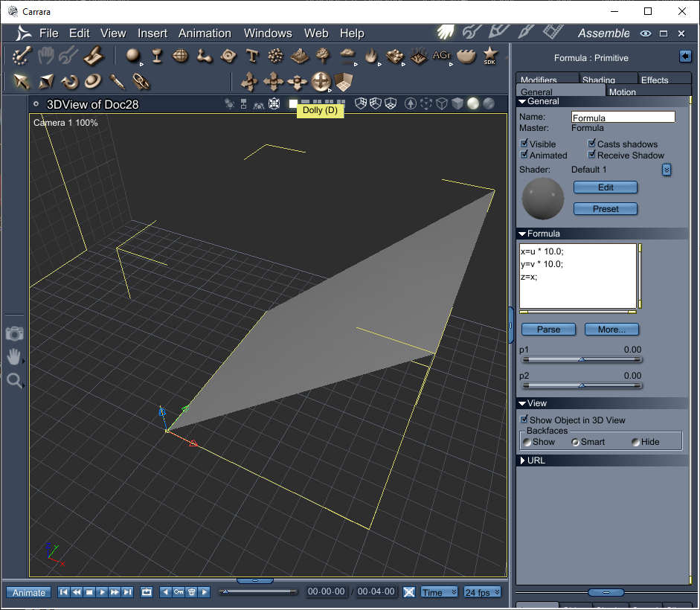The height and width of the screenshot is (610, 700).
Task: Open the 24 fps dropdown
Action: point(482,592)
